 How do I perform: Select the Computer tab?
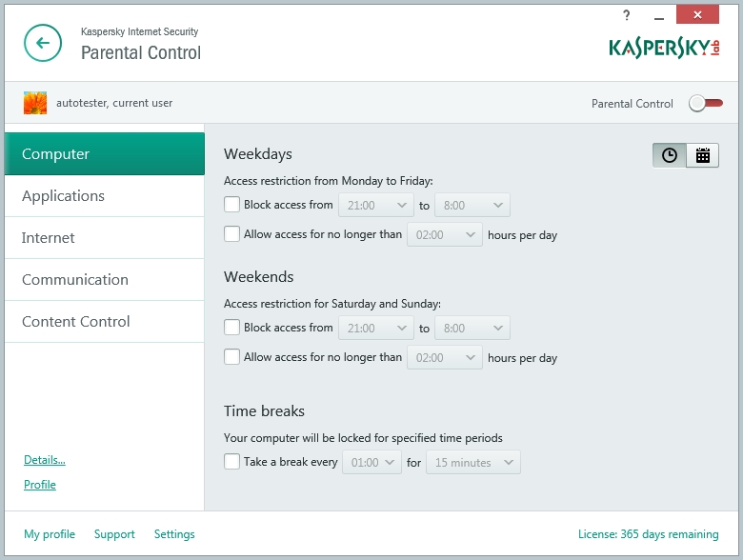(104, 154)
